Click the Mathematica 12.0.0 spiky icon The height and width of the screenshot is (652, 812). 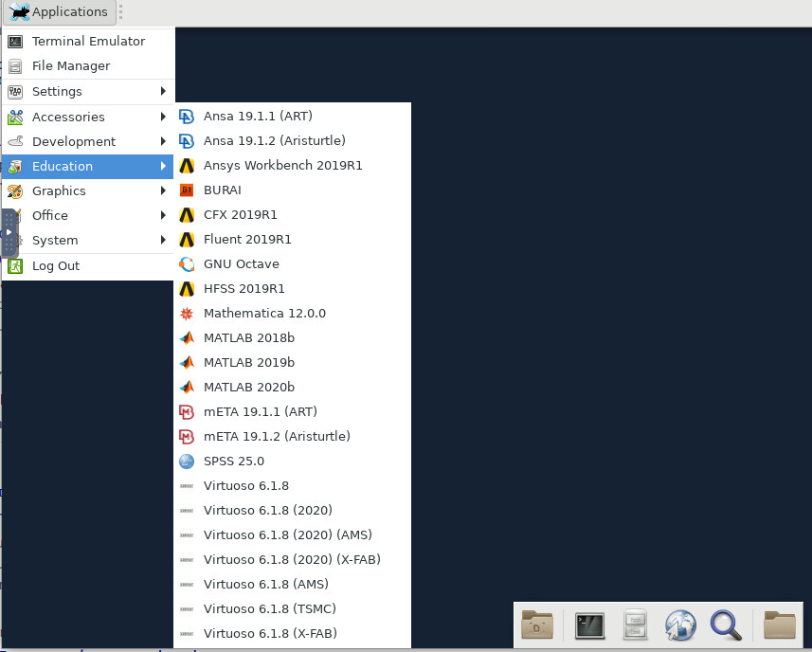point(187,314)
